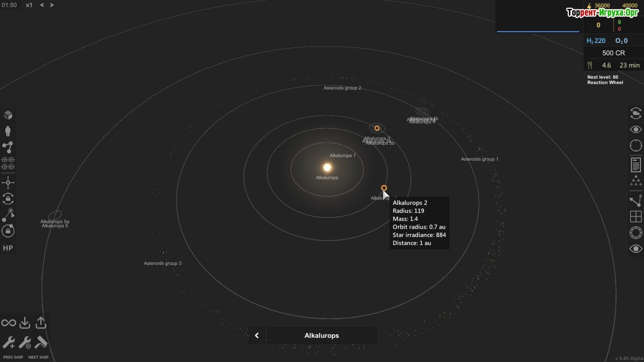The width and height of the screenshot is (644, 362).
Task: Switch to PREV SHIP
Action: (x=13, y=357)
